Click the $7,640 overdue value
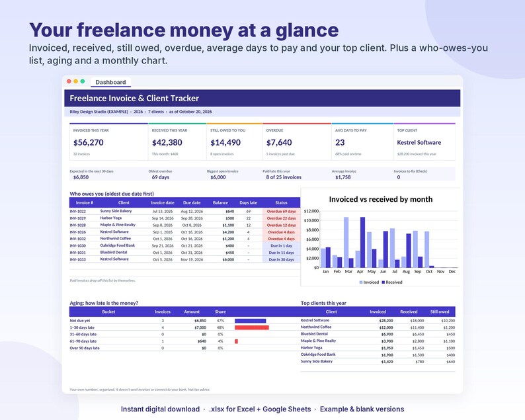This screenshot has width=525, height=420. tap(279, 143)
